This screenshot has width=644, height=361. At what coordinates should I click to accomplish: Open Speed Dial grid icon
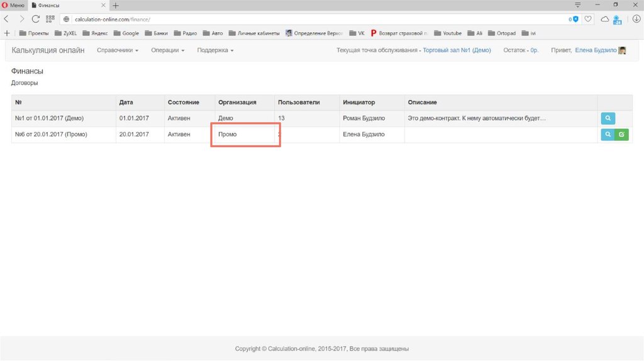pyautogui.click(x=50, y=19)
